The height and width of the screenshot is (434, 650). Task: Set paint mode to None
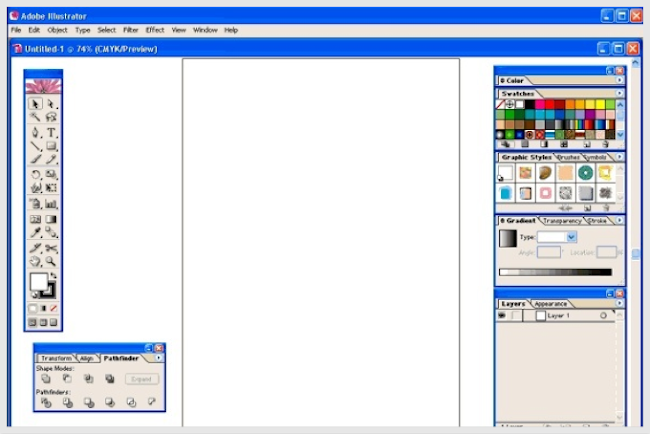[53, 308]
